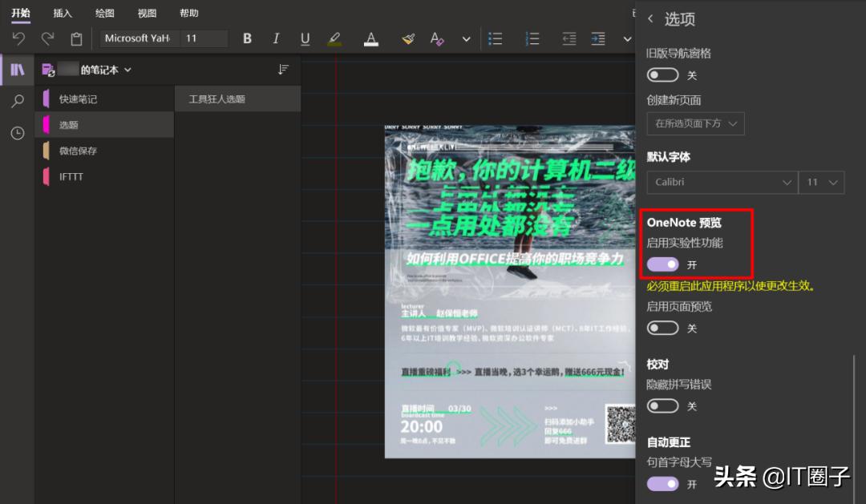
Task: Click the Undo icon on the toolbar
Action: point(18,38)
